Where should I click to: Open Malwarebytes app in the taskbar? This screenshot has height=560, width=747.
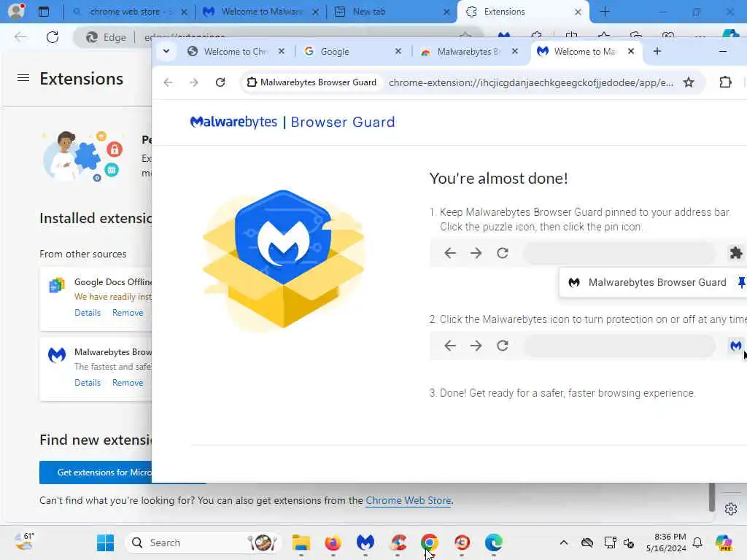[x=365, y=542]
